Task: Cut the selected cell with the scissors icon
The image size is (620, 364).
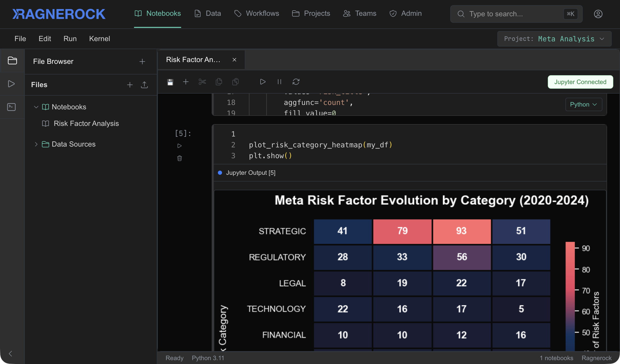Action: coord(202,82)
